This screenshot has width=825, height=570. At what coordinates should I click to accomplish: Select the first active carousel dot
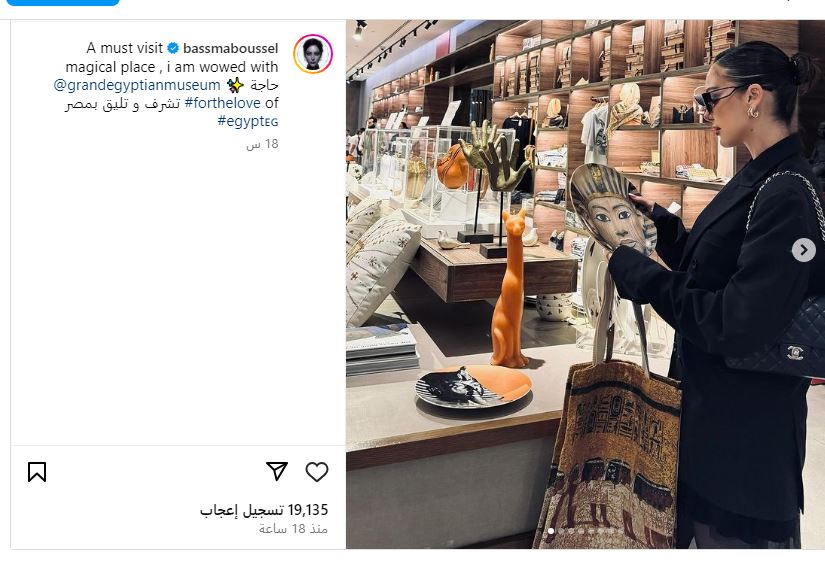pos(551,531)
